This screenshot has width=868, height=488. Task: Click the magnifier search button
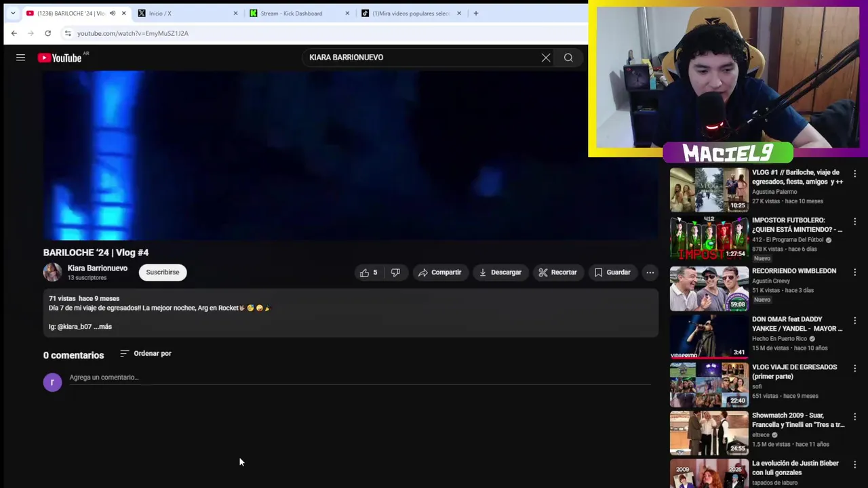pos(568,58)
